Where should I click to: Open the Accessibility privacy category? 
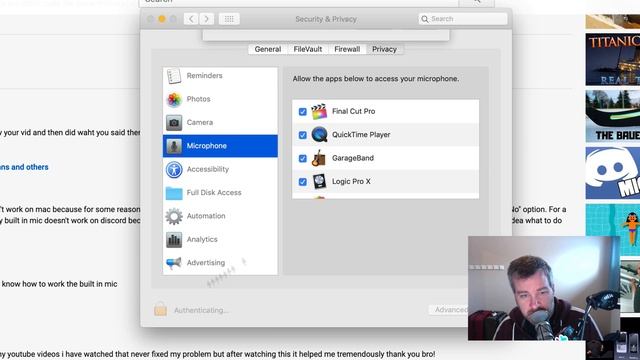click(220, 169)
